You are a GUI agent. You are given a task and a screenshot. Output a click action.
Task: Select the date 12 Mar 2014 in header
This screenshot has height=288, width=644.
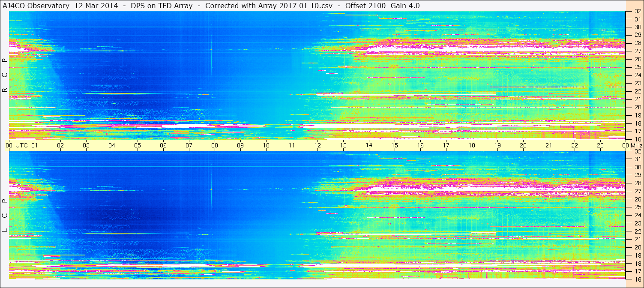coord(96,6)
